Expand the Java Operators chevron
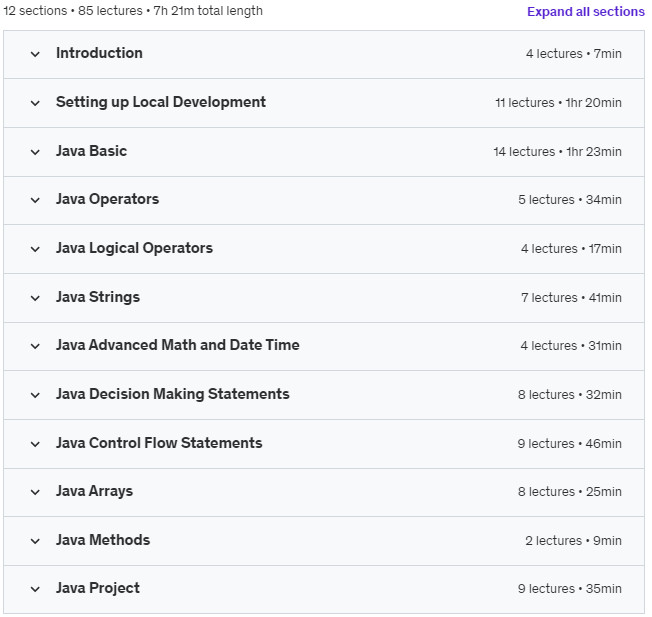 (35, 200)
